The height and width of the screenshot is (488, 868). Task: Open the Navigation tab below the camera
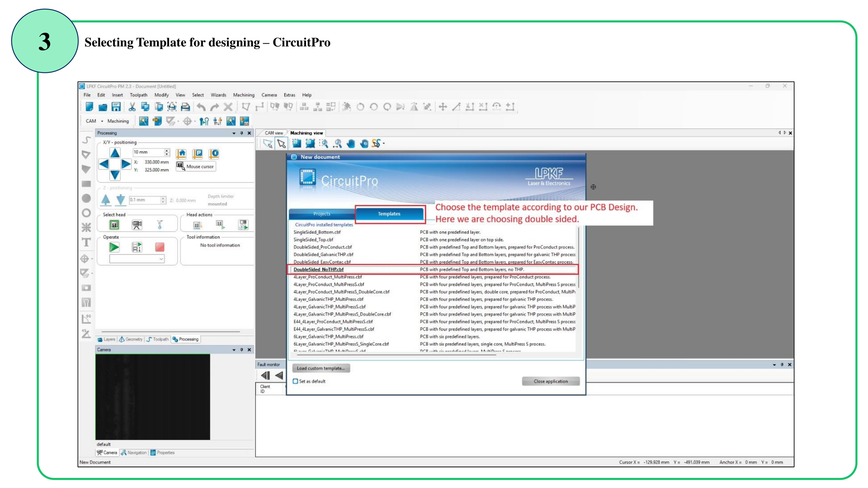(134, 453)
